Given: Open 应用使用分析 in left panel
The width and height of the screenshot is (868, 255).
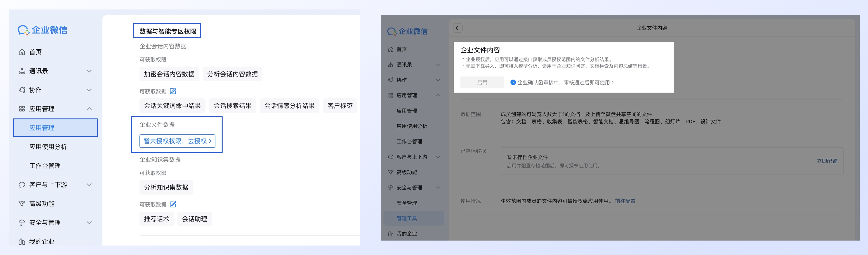Looking at the screenshot, I should point(48,147).
